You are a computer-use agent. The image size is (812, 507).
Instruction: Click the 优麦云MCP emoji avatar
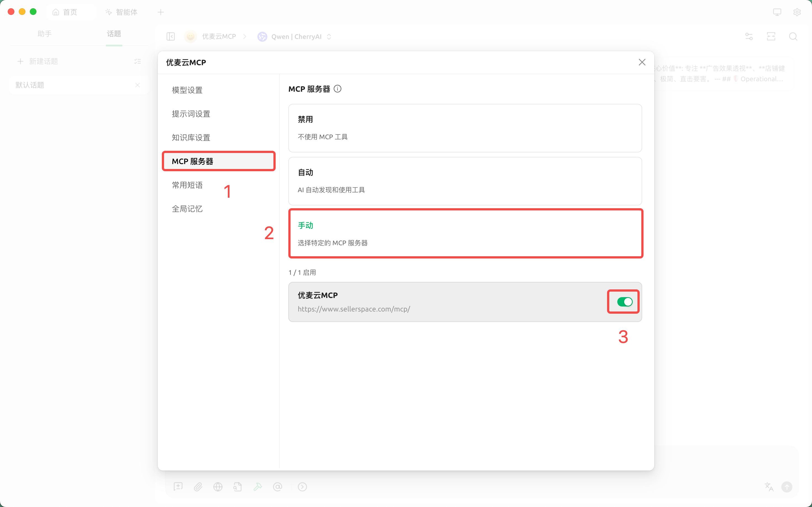tap(190, 36)
